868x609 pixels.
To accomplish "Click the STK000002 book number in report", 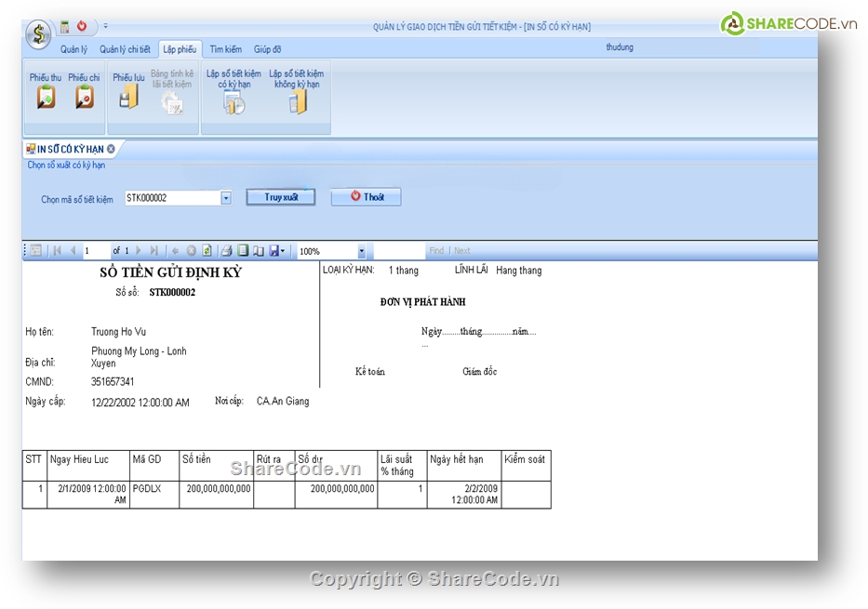I will [x=172, y=292].
